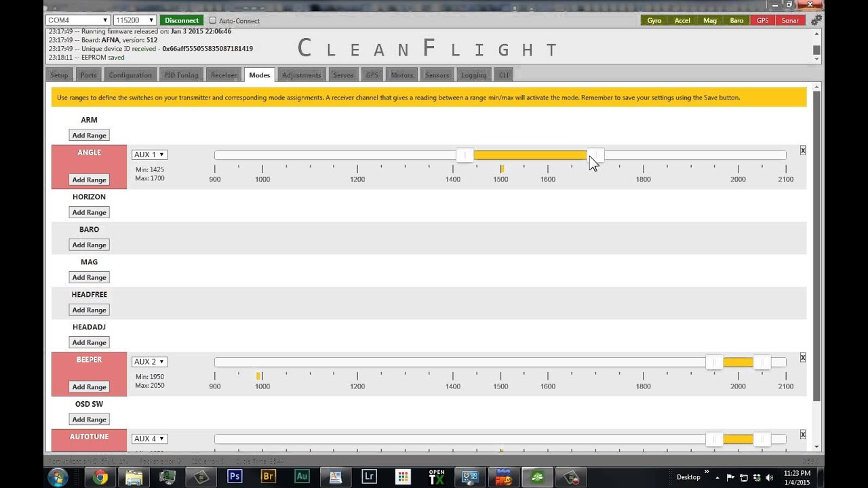Remove the AUTOTUNE range with its X button
The height and width of the screenshot is (488, 868).
[803, 434]
